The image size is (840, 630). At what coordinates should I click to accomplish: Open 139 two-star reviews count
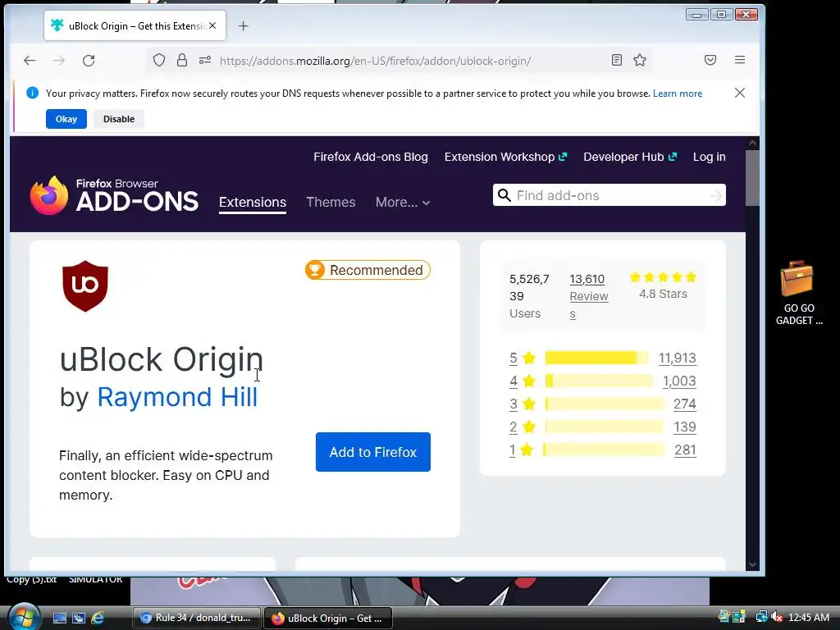pyautogui.click(x=685, y=427)
